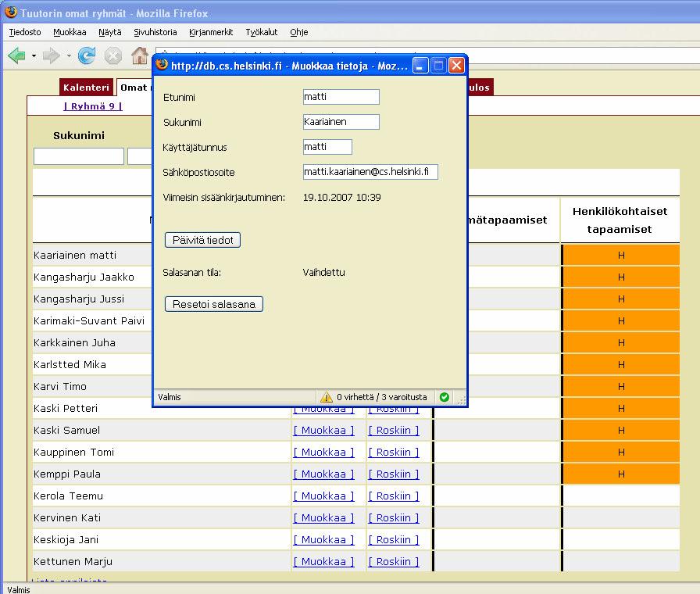
Task: Open the Sivuhistoria menu
Action: (x=155, y=32)
